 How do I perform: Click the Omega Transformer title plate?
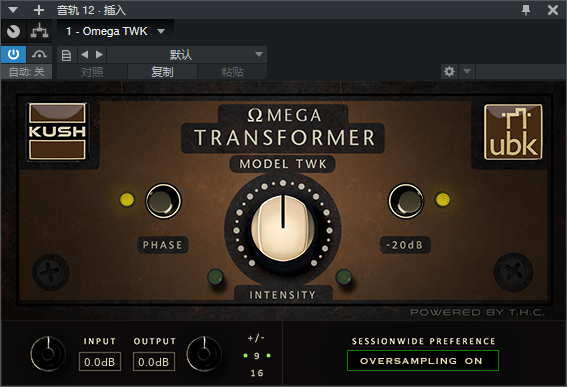coord(283,129)
